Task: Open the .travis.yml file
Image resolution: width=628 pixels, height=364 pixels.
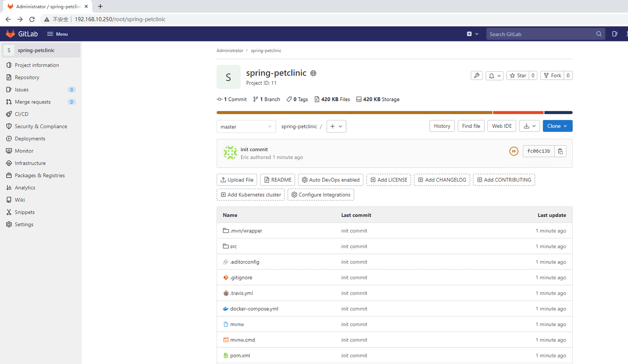Action: [241, 293]
